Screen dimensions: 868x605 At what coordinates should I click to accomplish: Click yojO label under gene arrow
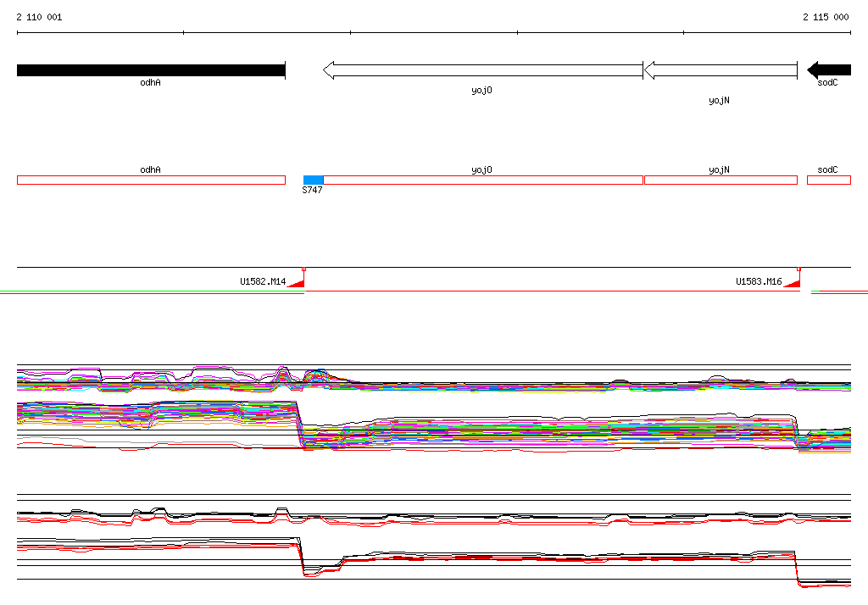click(x=481, y=90)
